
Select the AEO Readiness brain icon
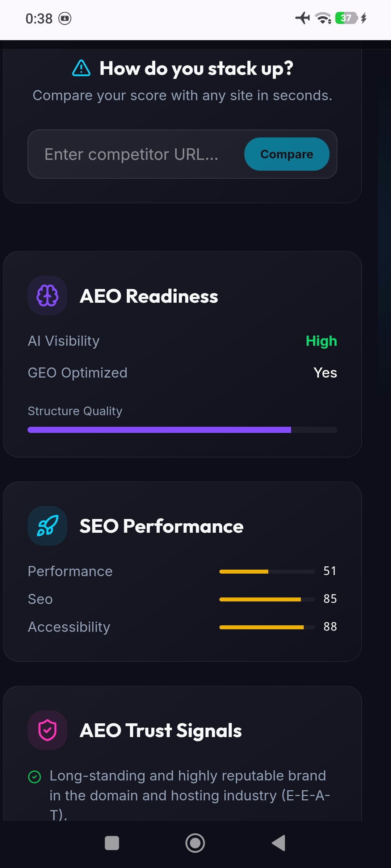click(x=47, y=295)
